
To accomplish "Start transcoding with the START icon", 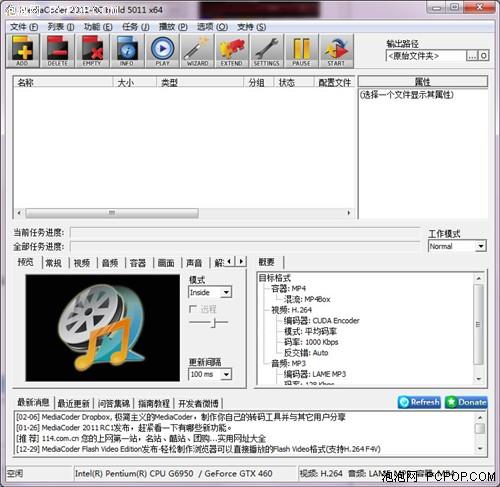I will [x=336, y=51].
